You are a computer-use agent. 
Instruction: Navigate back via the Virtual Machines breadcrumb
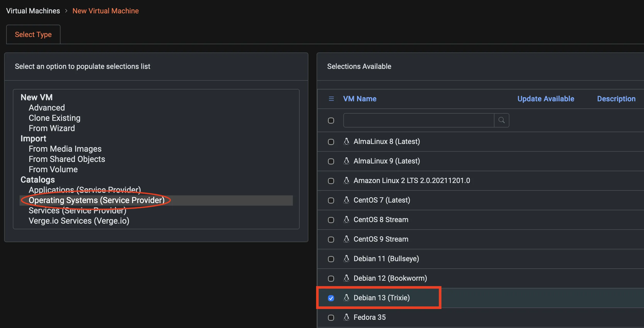(x=33, y=11)
